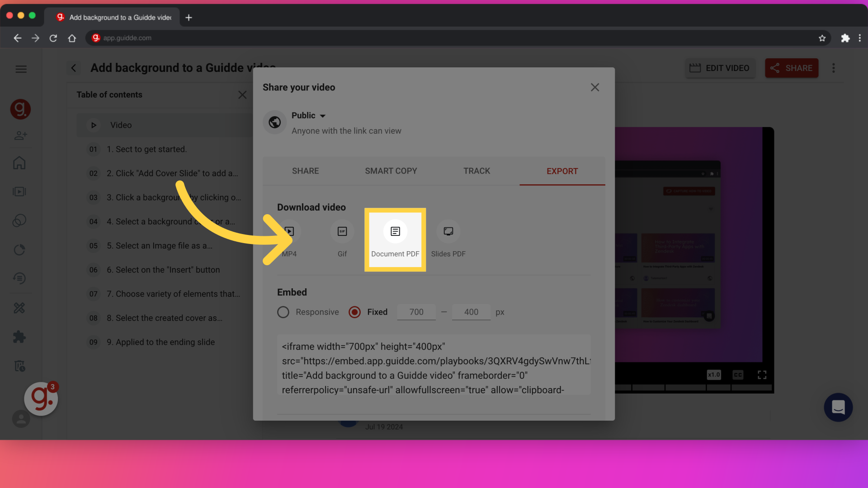Screen dimensions: 868x488
Task: Select the Fixed embed radio button
Action: [354, 312]
